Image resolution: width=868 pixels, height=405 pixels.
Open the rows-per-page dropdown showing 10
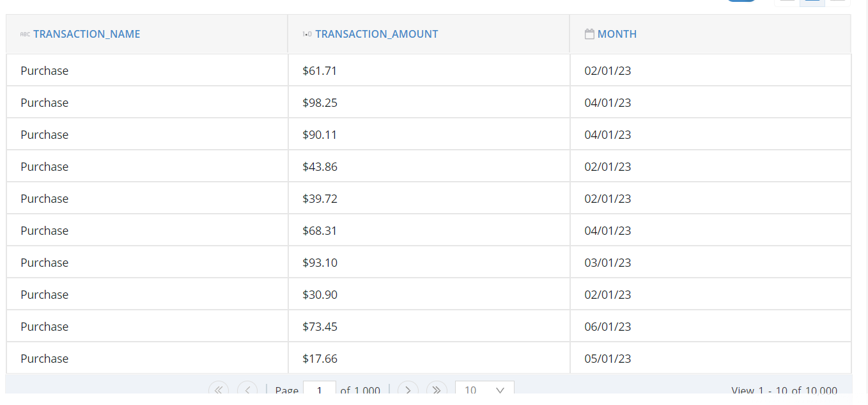point(484,390)
